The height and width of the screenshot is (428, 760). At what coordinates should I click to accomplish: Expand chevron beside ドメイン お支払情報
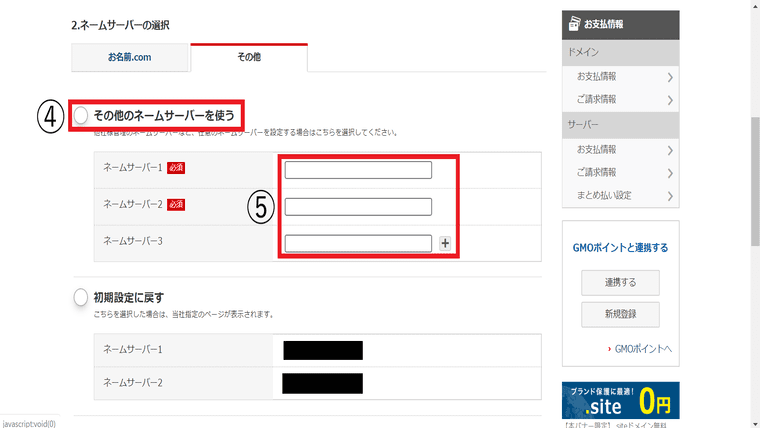tap(670, 78)
